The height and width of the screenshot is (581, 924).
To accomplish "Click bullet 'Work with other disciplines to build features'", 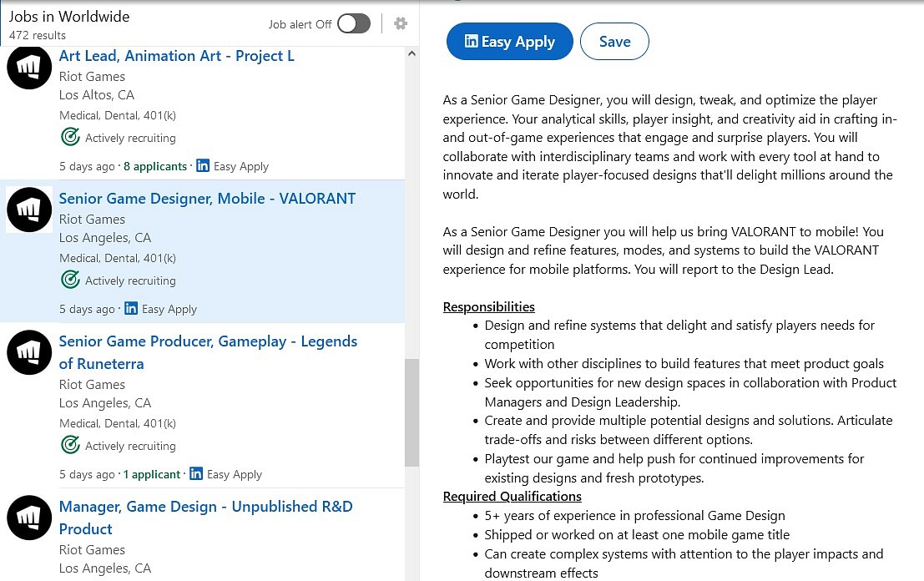I will tap(684, 364).
